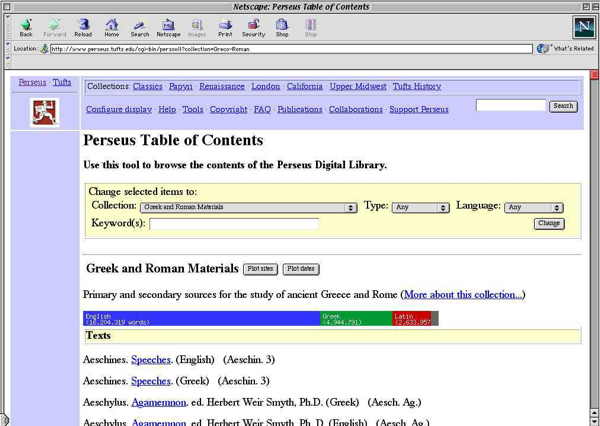Image resolution: width=600 pixels, height=426 pixels.
Task: Click the Perseus link in sidebar
Action: click(32, 82)
